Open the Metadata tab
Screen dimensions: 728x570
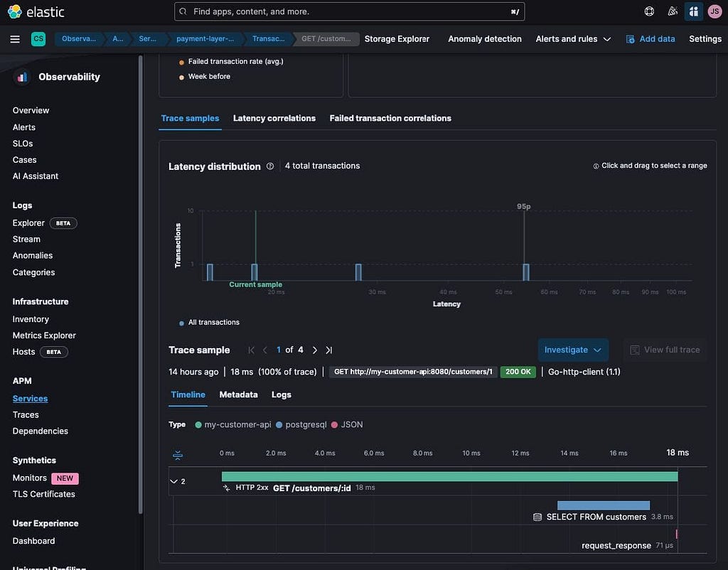coord(238,394)
